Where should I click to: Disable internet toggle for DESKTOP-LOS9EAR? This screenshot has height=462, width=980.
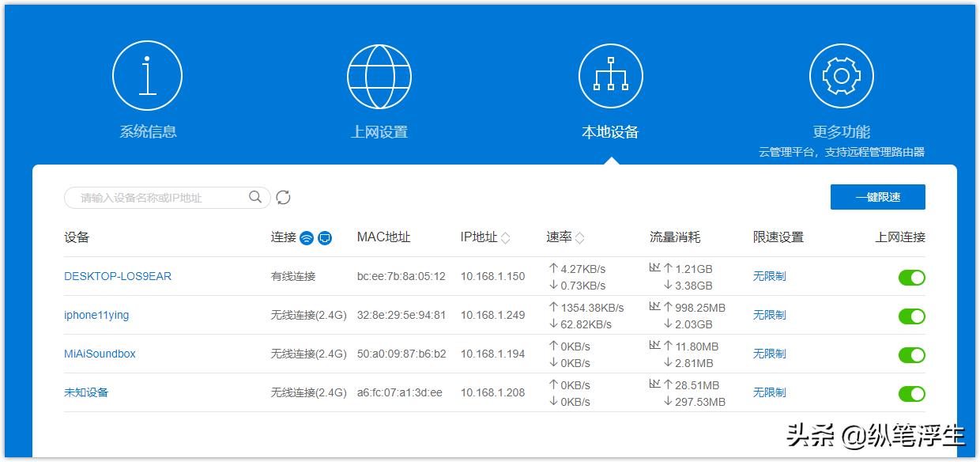(x=912, y=278)
